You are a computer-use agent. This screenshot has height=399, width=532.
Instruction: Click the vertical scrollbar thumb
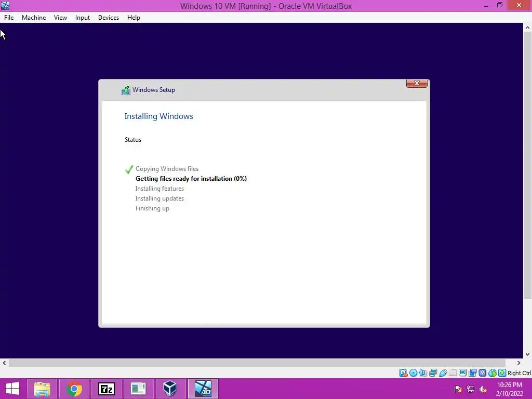pos(527,166)
